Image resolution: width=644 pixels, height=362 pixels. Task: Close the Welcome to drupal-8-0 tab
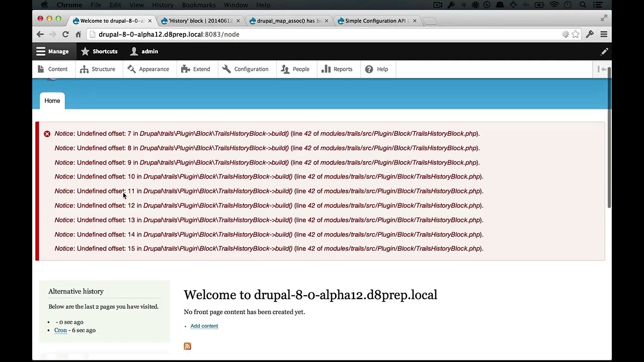(x=149, y=21)
